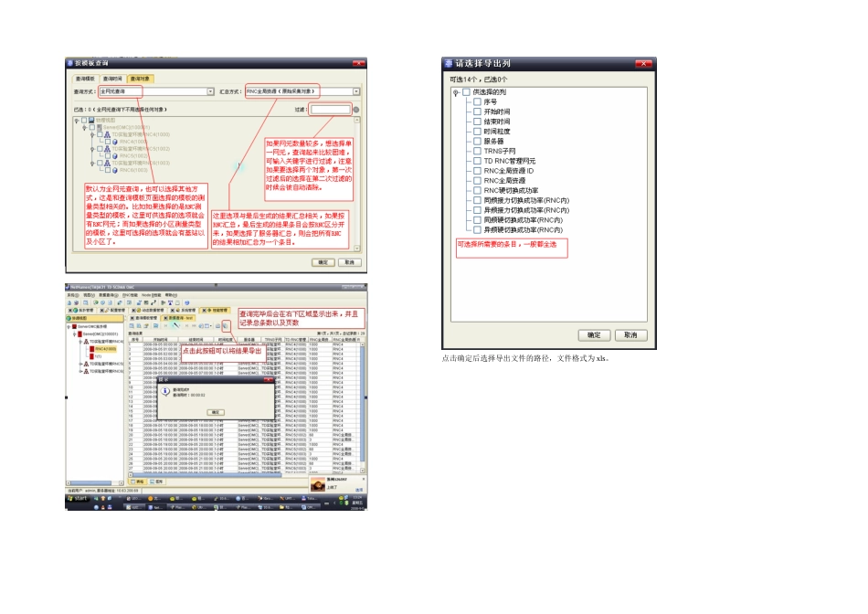This screenshot has height=614, width=868.
Task: Expand the TD实验室环境RNC5(1002) node
Action: click(x=92, y=149)
